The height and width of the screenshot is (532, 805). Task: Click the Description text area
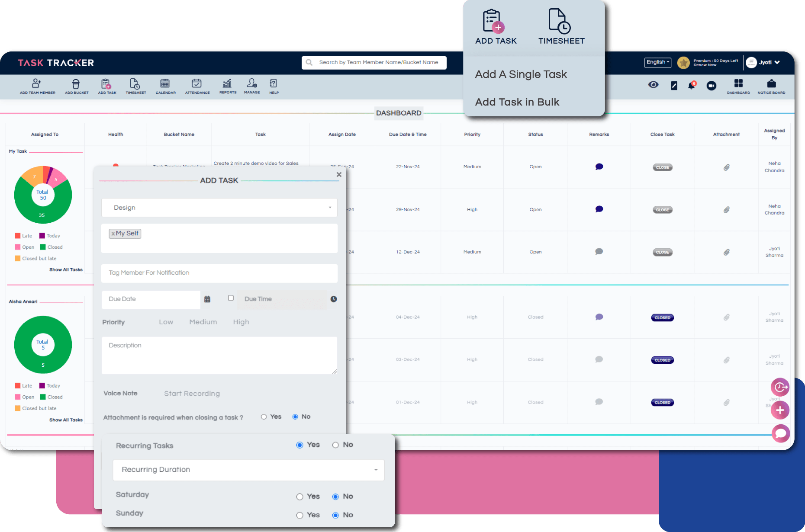pos(219,355)
